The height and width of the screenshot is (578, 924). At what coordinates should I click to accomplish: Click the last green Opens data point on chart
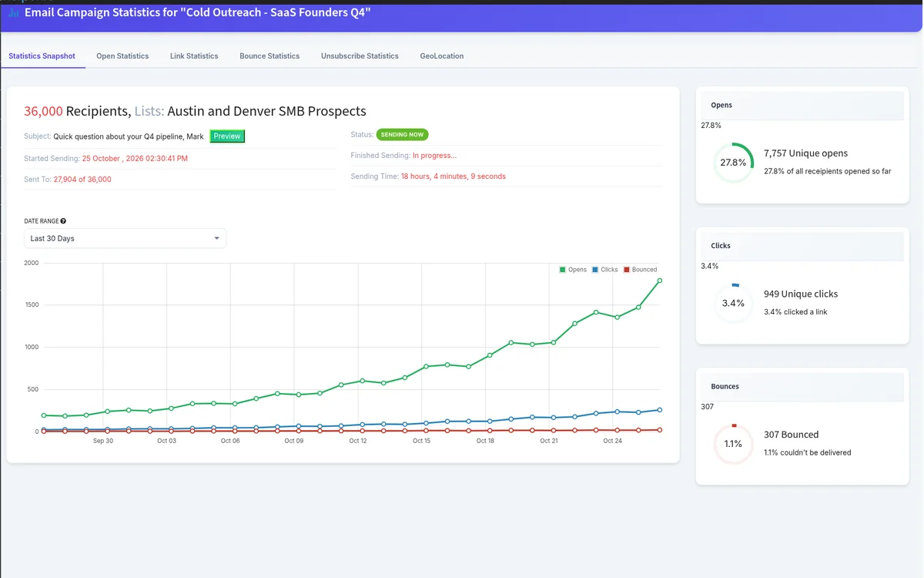pos(660,281)
